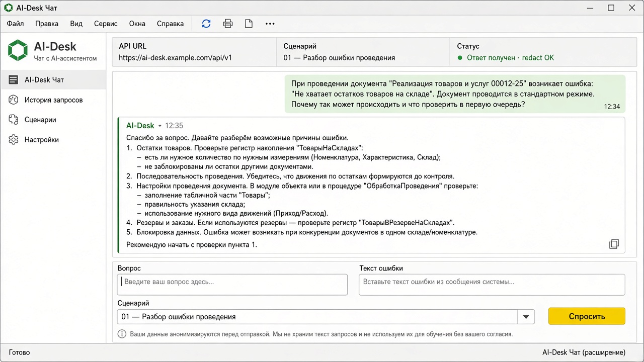Click the AI-Desk hexagon logo in sidebar
644x362 pixels.
18,50
